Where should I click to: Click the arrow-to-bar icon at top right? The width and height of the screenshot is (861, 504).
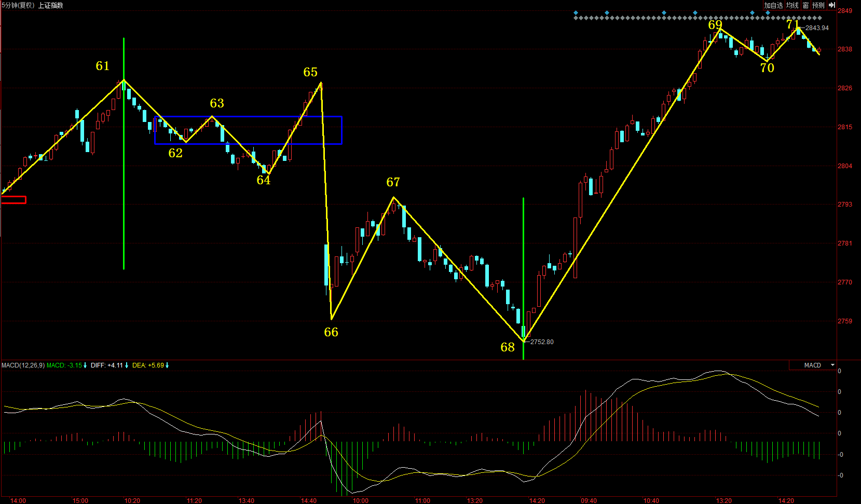tap(831, 5)
